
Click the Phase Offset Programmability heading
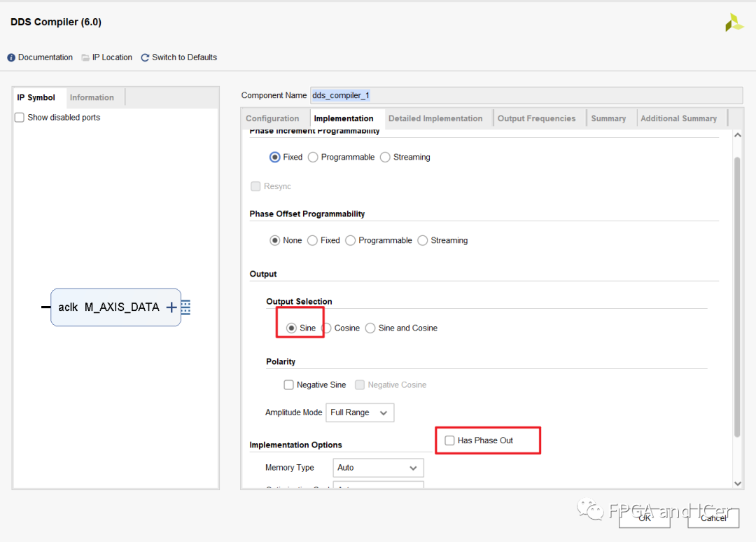[x=307, y=214]
